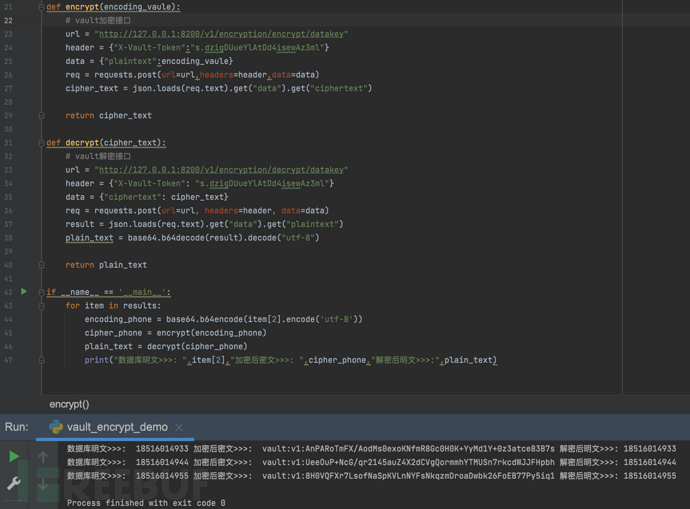Open run settings via the wrench icon
This screenshot has height=509, width=690.
coord(14,484)
